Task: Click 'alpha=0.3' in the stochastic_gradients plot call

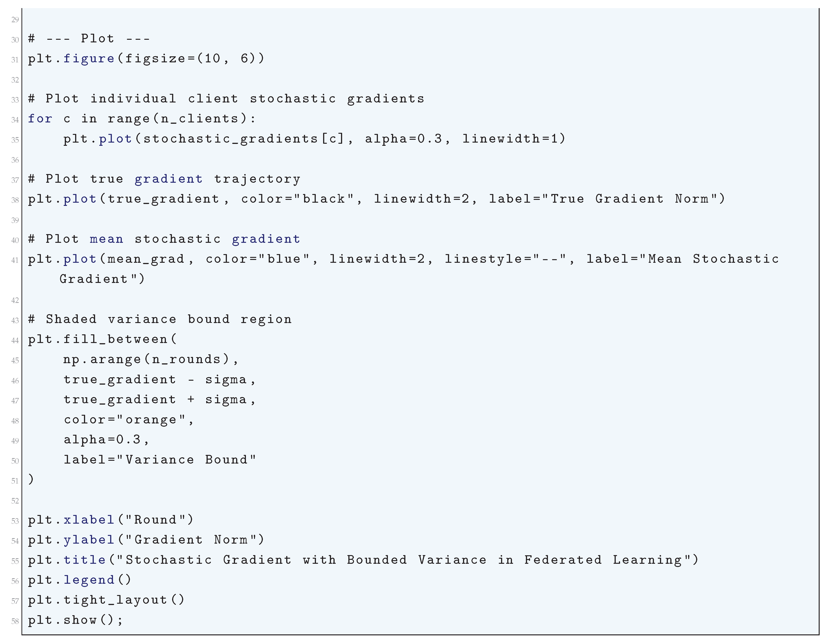Action: (403, 139)
